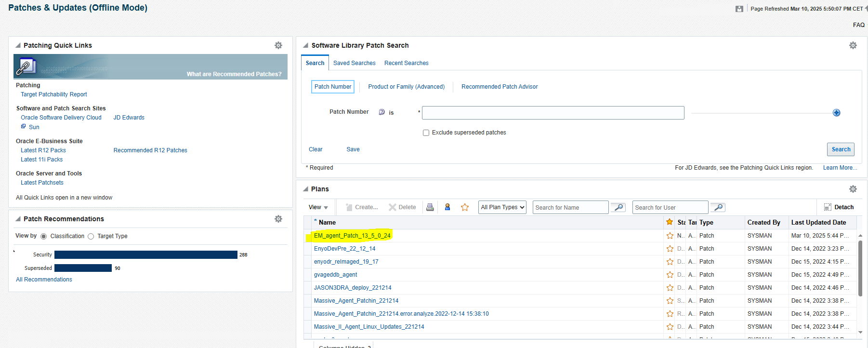Select the Classification radio button
Image resolution: width=868 pixels, height=348 pixels.
(x=44, y=236)
